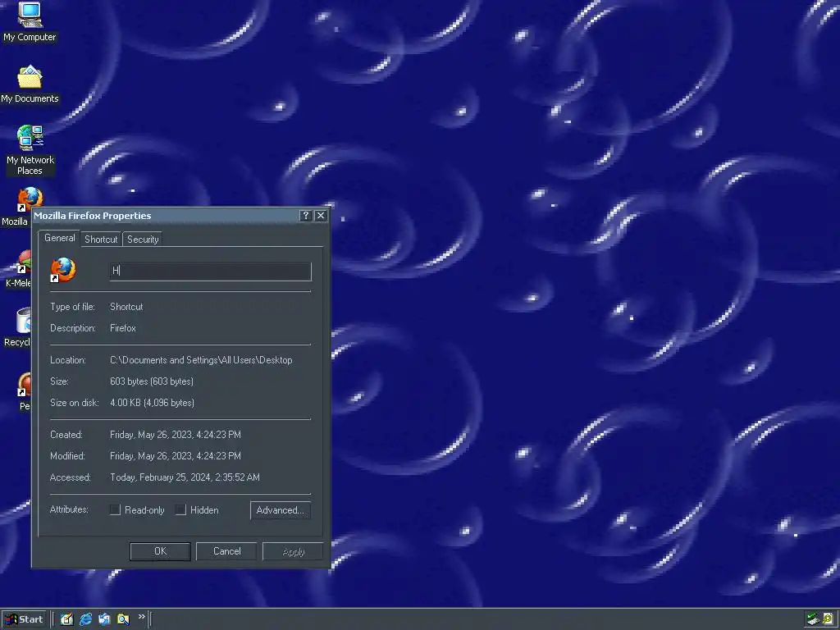Launch Outlook Express from Quick Launch

tap(104, 619)
